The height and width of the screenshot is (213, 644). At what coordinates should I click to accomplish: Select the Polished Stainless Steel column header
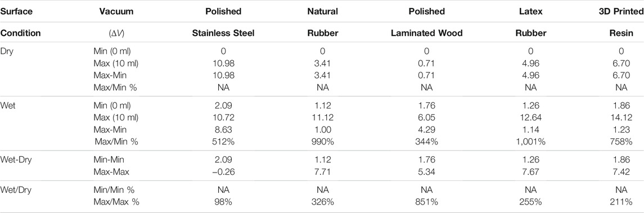coord(223,22)
